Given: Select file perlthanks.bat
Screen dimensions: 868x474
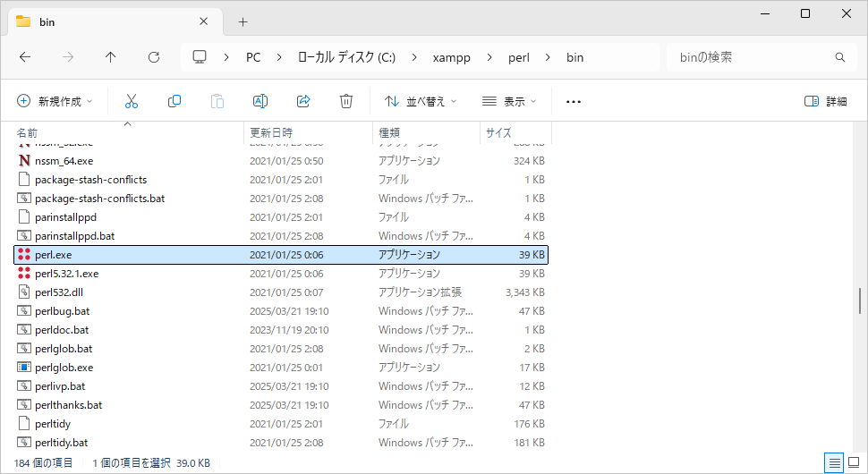Looking at the screenshot, I should [x=281, y=405].
